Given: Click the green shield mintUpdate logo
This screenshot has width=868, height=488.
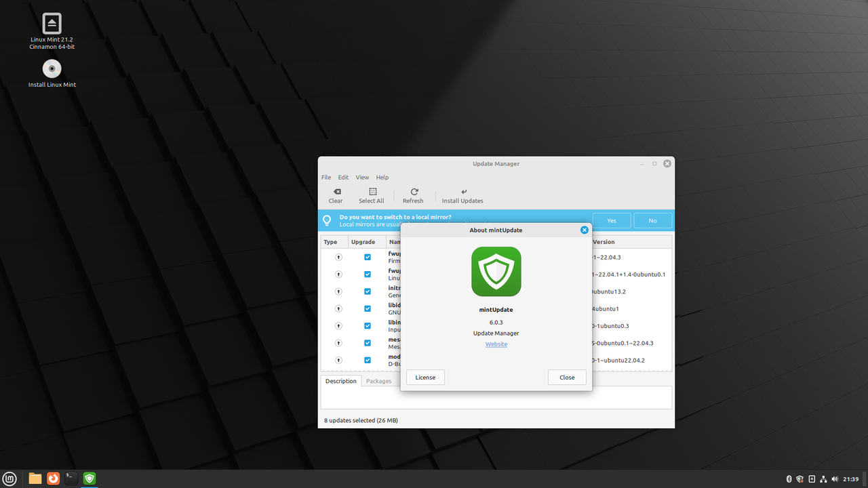Looking at the screenshot, I should [x=496, y=271].
